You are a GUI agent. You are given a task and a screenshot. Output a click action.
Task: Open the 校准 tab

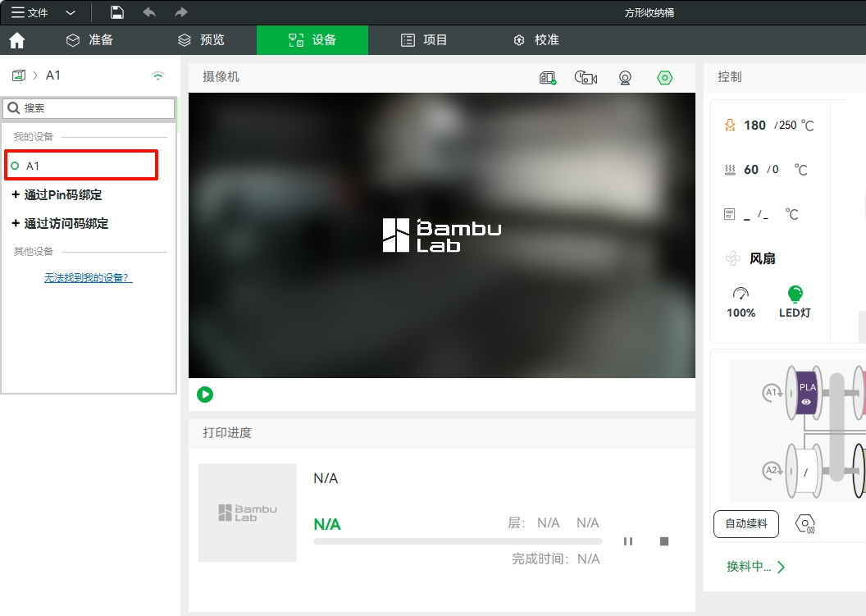pyautogui.click(x=536, y=39)
